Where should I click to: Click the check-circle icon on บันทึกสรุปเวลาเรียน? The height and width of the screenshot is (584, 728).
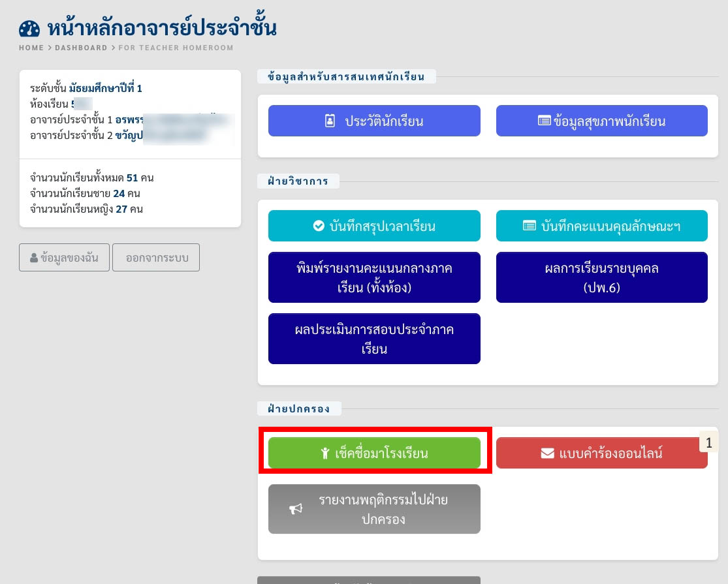tap(319, 226)
